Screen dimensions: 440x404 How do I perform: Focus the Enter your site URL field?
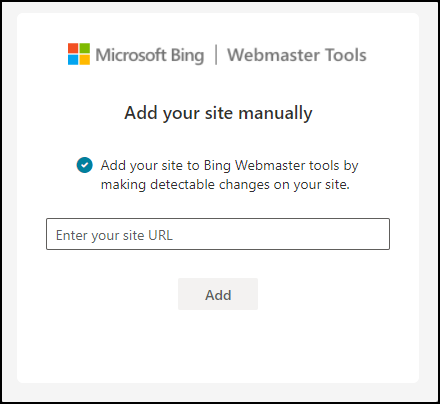point(218,234)
